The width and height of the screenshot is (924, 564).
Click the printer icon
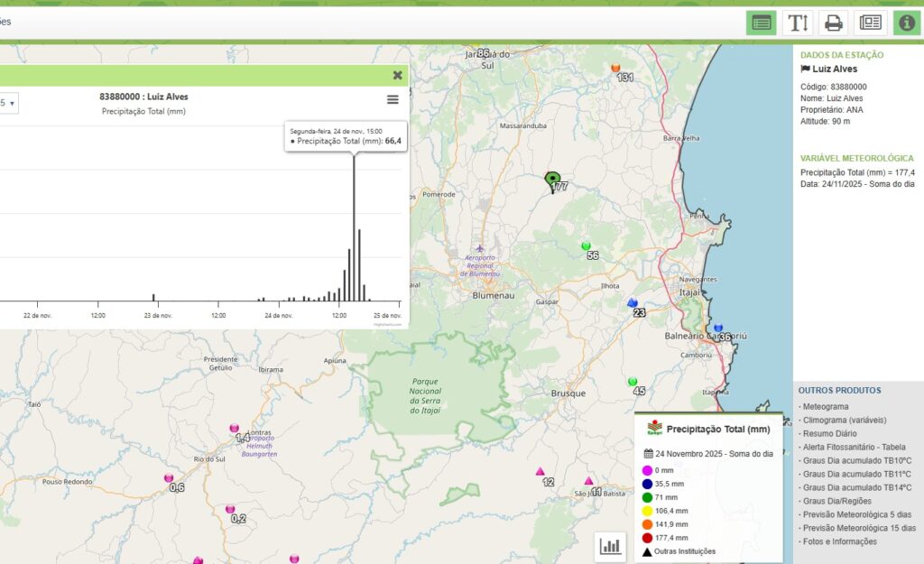tap(834, 23)
